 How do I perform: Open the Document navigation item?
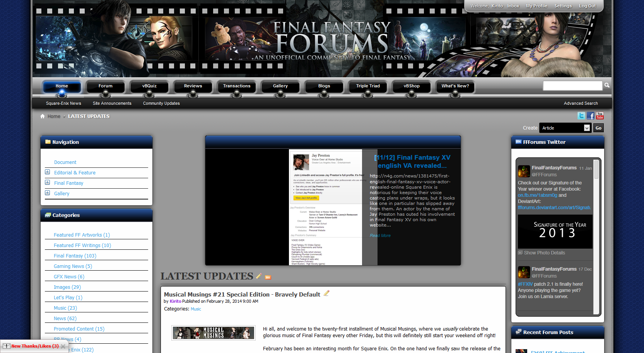click(65, 162)
